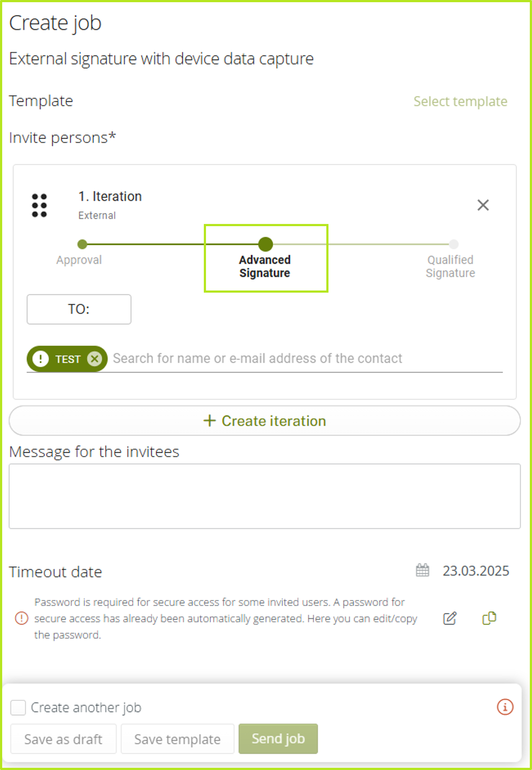Open the Timeout date calendar icon
This screenshot has height=770, width=532.
pos(422,570)
